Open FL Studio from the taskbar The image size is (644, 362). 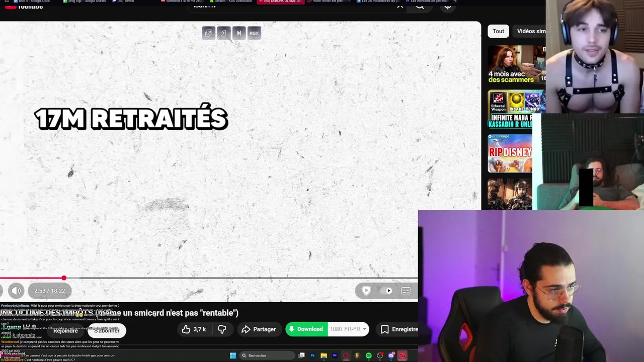pyautogui.click(x=357, y=355)
